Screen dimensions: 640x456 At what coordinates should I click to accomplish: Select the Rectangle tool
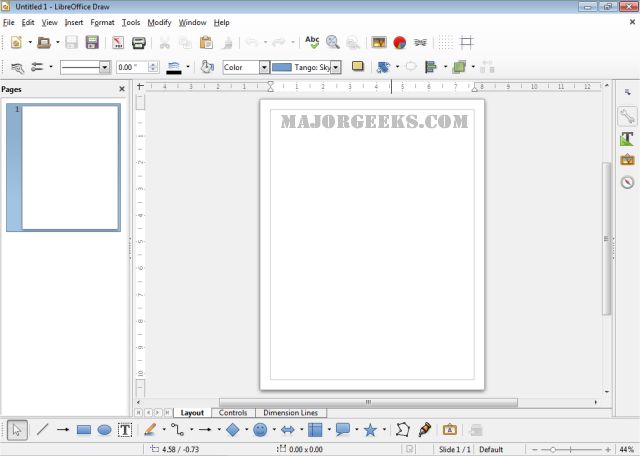[x=84, y=430]
